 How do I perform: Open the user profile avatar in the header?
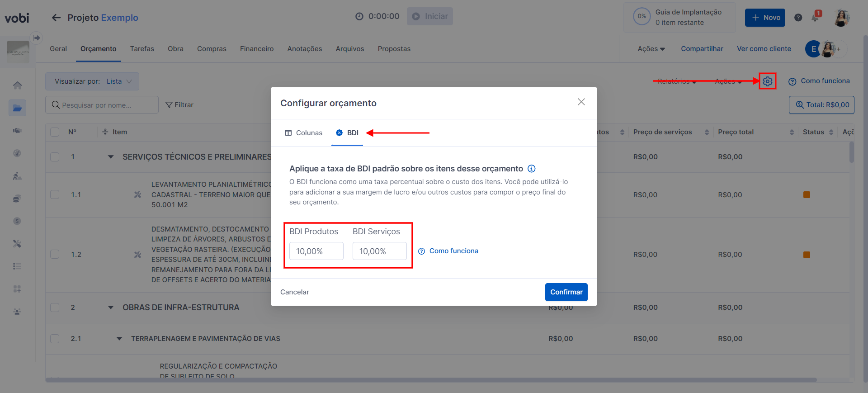[841, 18]
